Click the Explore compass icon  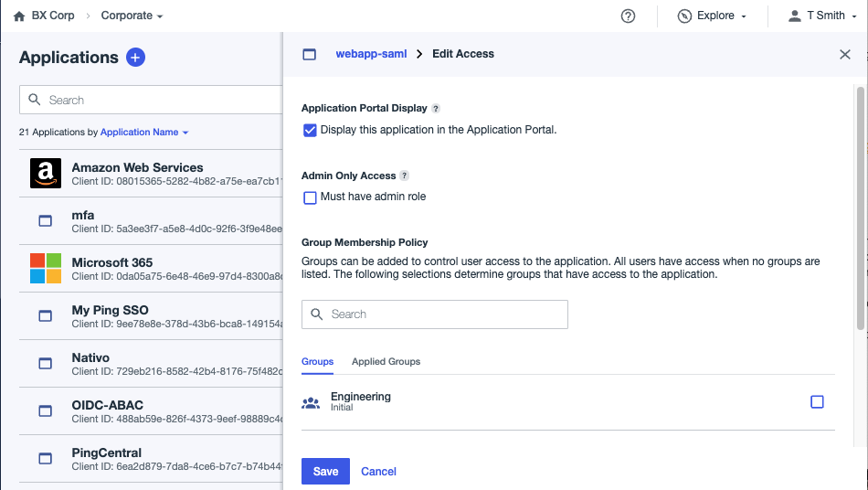pos(684,16)
